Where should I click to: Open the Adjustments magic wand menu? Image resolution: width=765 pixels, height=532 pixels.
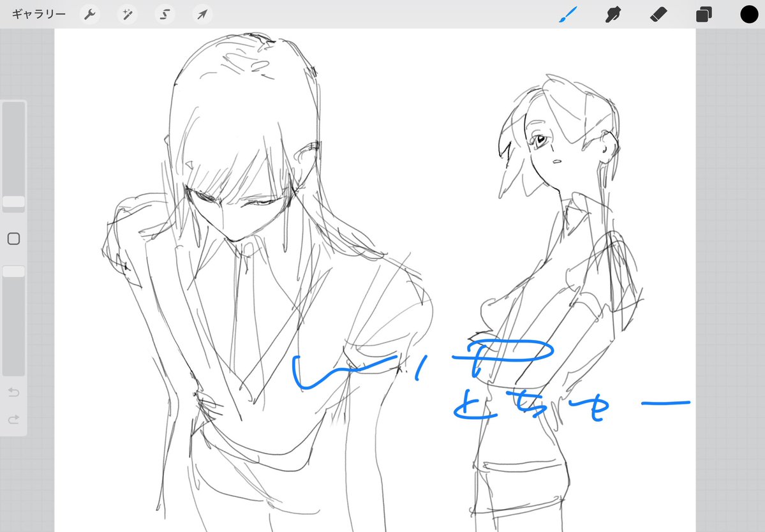pos(128,15)
